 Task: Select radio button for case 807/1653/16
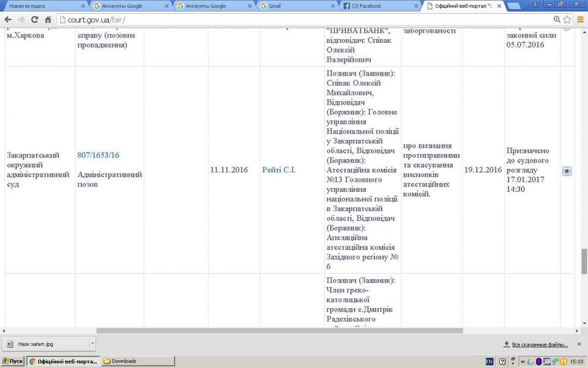[567, 171]
